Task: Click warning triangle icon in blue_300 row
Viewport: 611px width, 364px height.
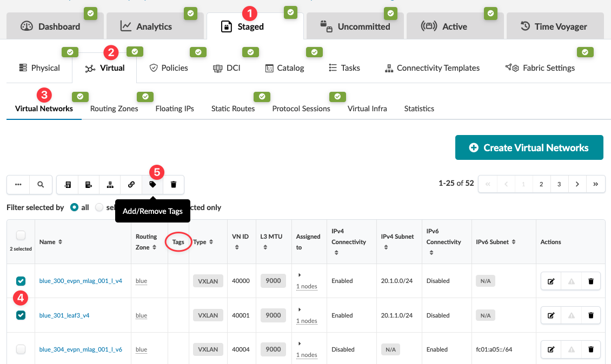Action: pyautogui.click(x=571, y=281)
